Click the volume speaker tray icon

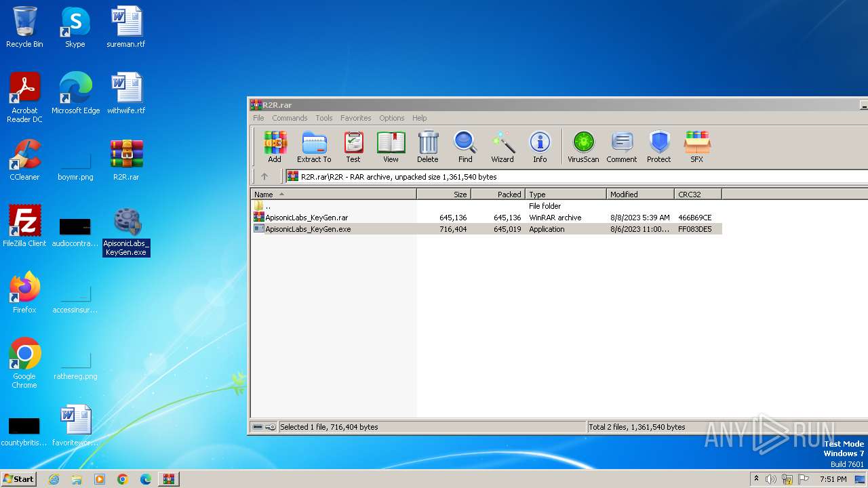[x=771, y=479]
